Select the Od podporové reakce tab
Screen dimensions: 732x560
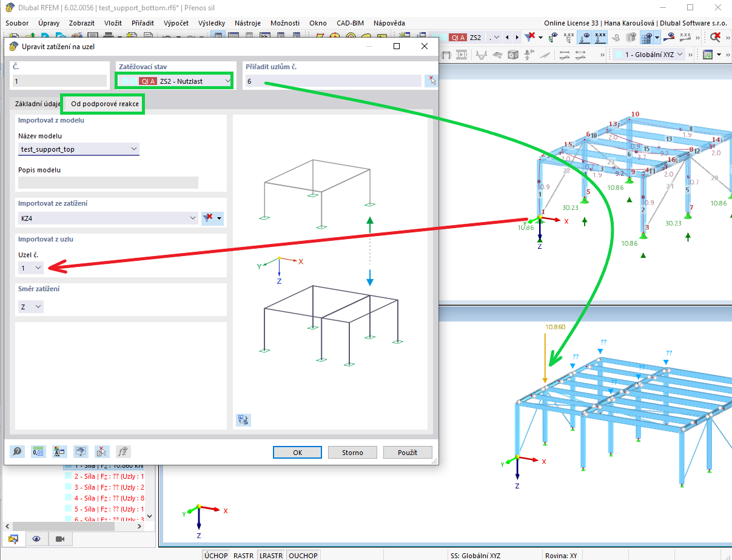tap(105, 104)
